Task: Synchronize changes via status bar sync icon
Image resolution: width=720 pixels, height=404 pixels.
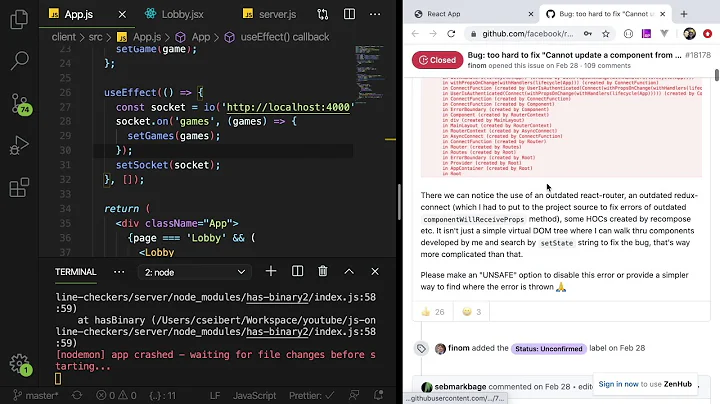Action: pyautogui.click(x=77, y=395)
